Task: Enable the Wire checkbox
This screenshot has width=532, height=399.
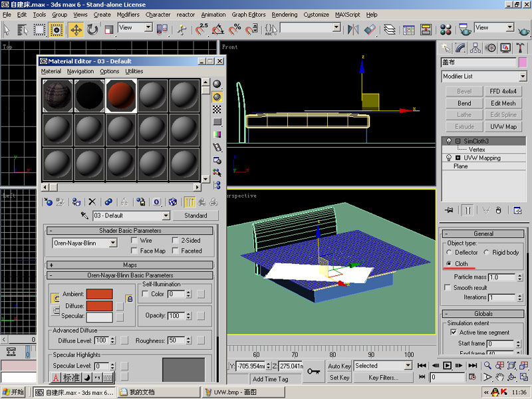Action: [134, 240]
